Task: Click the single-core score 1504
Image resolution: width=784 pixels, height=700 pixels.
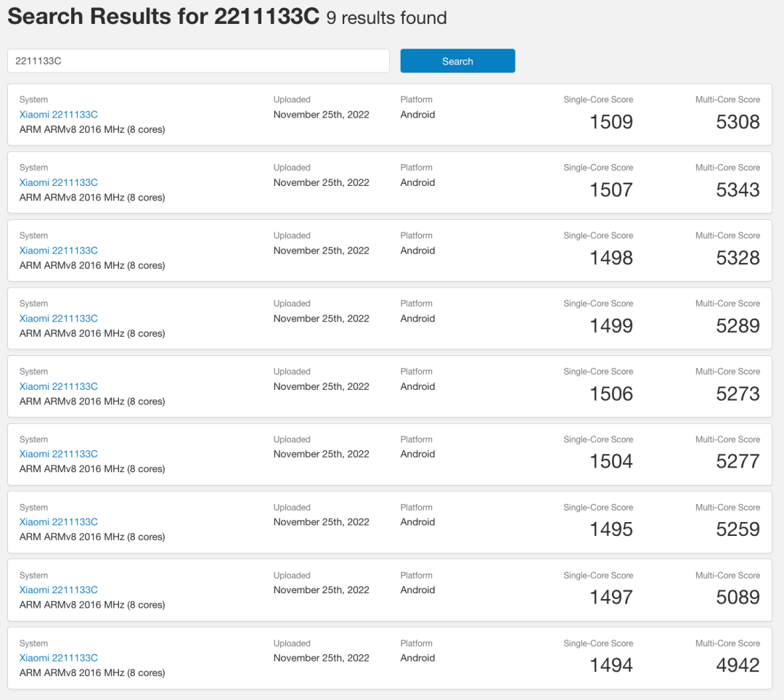Action: [x=611, y=462]
